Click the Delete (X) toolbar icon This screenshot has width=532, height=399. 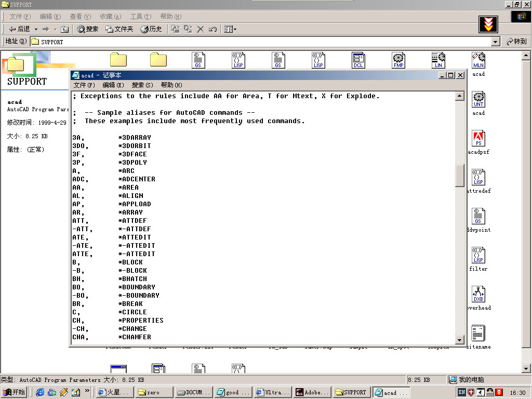(201, 29)
